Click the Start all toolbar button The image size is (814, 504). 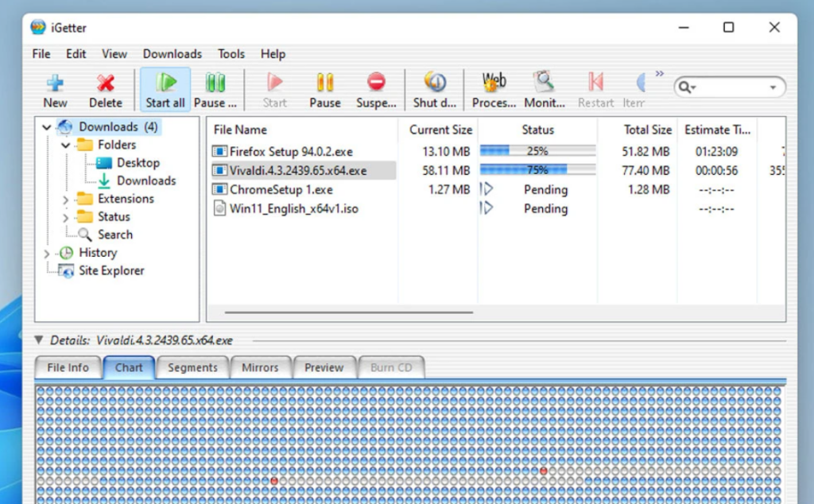pyautogui.click(x=165, y=90)
